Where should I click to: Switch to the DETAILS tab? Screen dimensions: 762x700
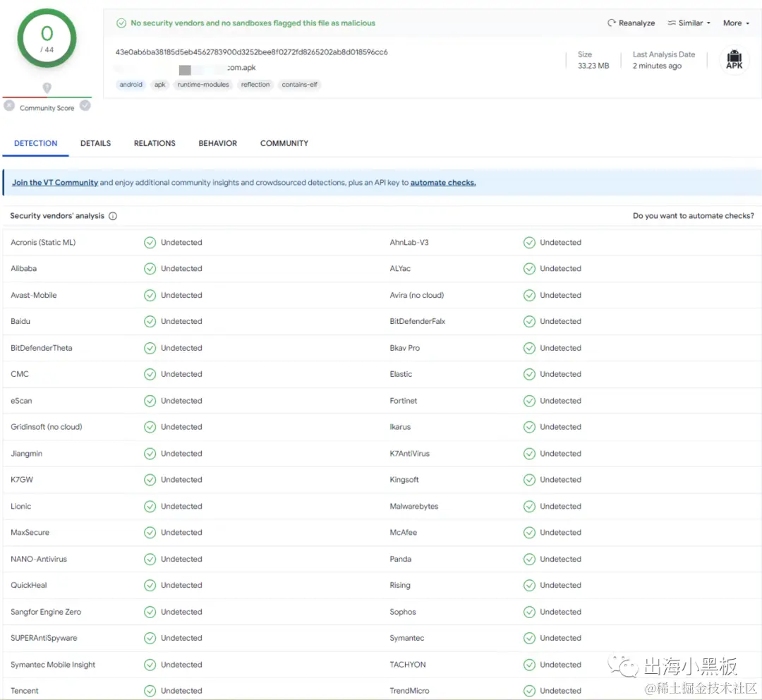pyautogui.click(x=96, y=143)
